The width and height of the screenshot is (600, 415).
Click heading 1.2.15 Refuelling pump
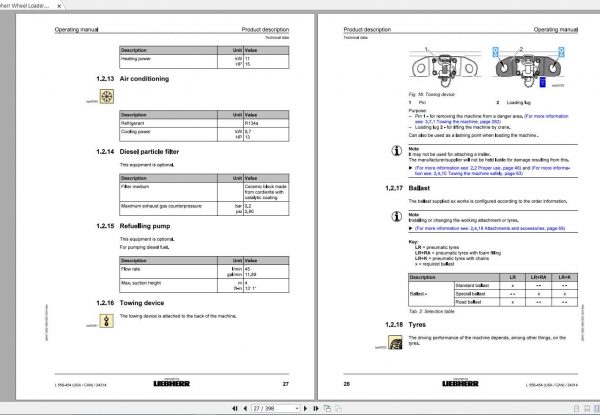click(x=133, y=226)
